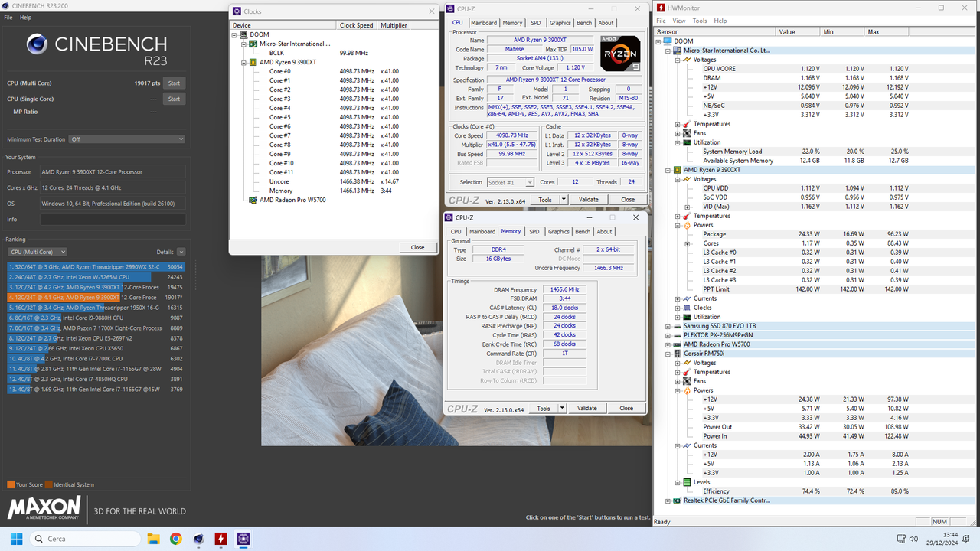Click the Tools button in upper CPU-Z window
Screen dimensions: 980x551
click(x=545, y=200)
